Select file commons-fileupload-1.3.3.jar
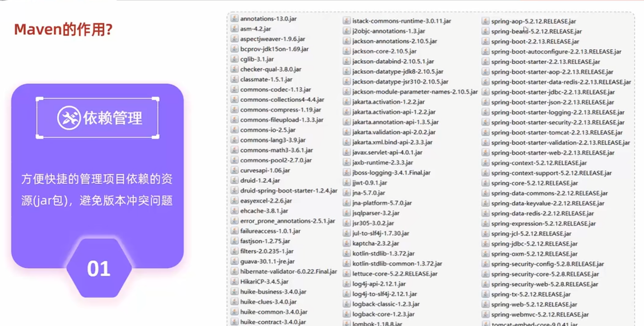 [282, 120]
